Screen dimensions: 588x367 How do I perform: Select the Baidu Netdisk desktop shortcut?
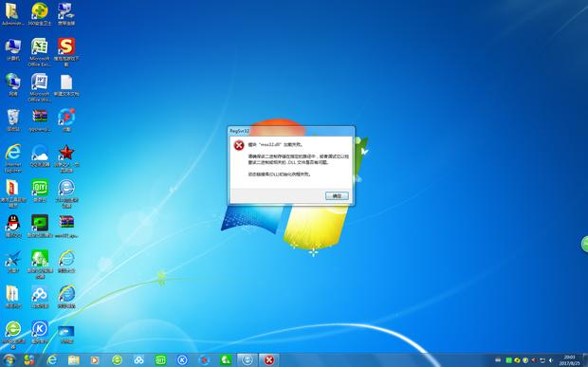(40, 297)
